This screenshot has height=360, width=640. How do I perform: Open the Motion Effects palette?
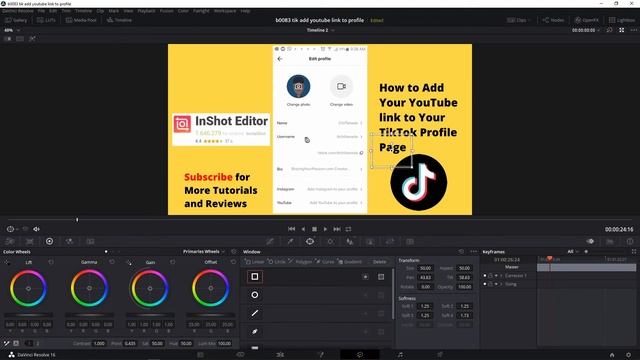90,241
